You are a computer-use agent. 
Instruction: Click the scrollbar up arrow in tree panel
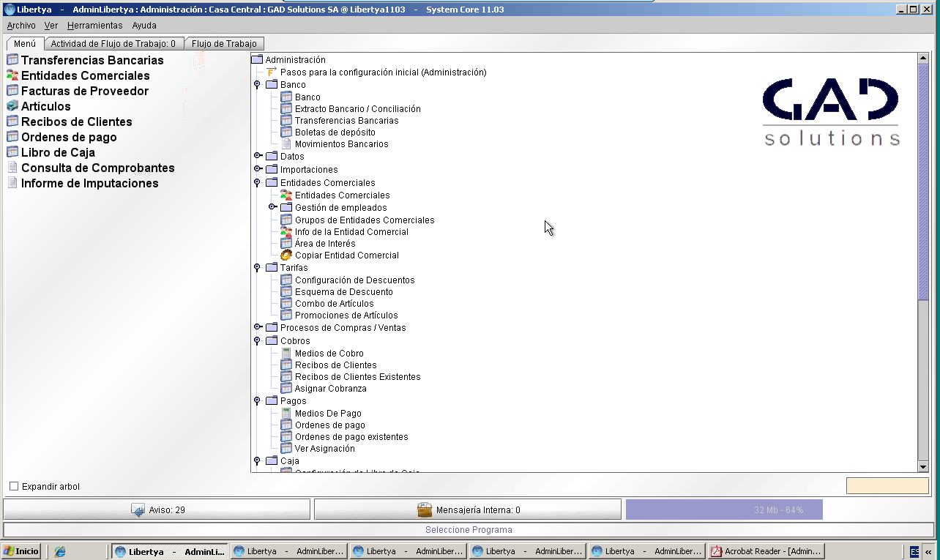pyautogui.click(x=923, y=59)
